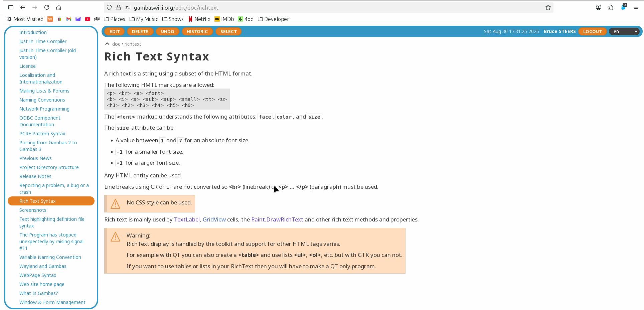Open PCRE Pattern Syntax in sidebar
Viewport: 644px width, 310px height.
(42, 134)
